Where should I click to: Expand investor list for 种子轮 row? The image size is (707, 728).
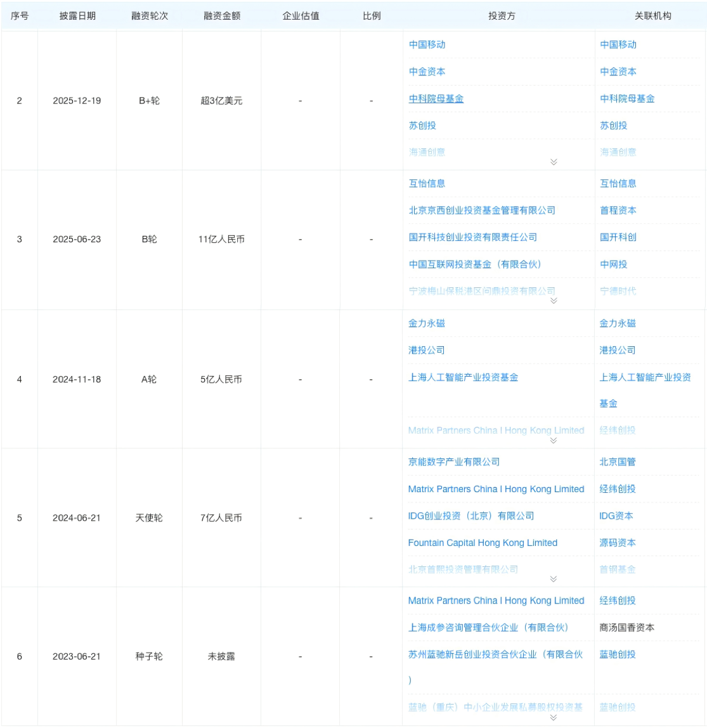(x=554, y=718)
